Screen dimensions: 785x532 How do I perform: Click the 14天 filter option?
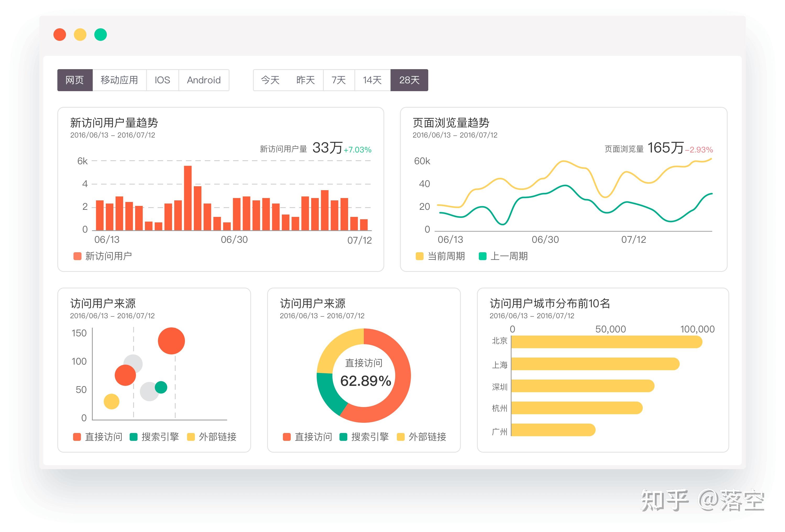pyautogui.click(x=372, y=80)
